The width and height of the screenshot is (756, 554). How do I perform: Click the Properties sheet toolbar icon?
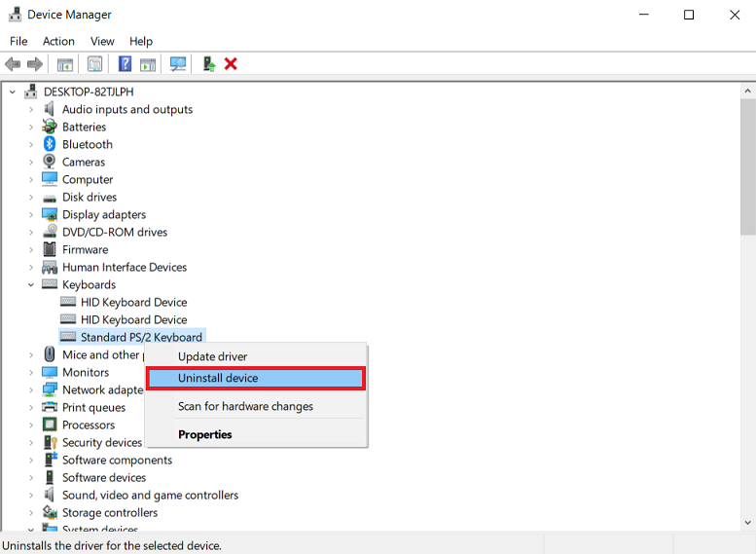click(x=95, y=63)
